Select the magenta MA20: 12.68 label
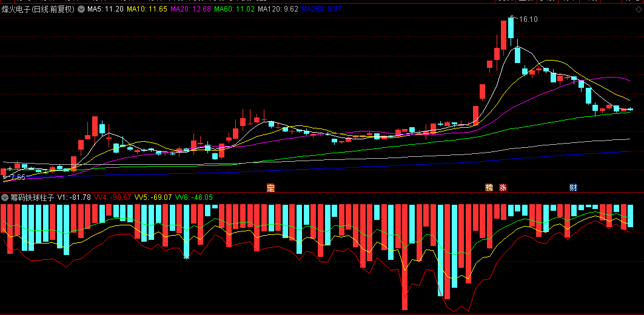Viewport: 644px width, 315px height. pyautogui.click(x=190, y=9)
